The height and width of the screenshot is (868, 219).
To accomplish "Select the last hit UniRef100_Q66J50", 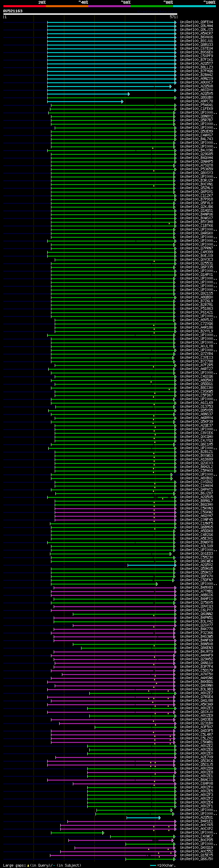I will coord(196,859).
